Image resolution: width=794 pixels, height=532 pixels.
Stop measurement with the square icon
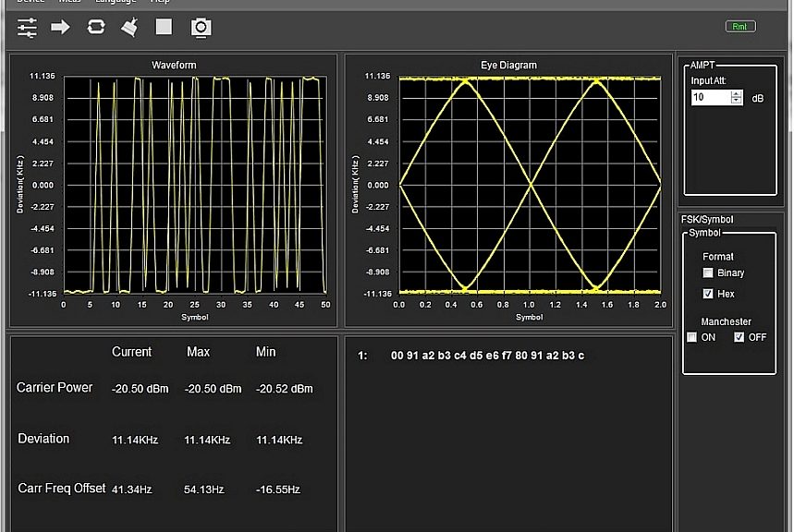pyautogui.click(x=163, y=28)
